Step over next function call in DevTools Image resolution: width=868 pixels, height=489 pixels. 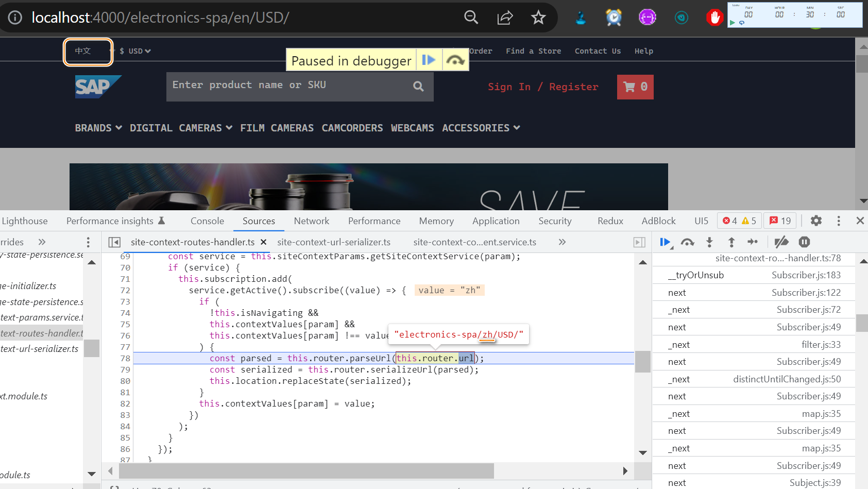tap(687, 242)
